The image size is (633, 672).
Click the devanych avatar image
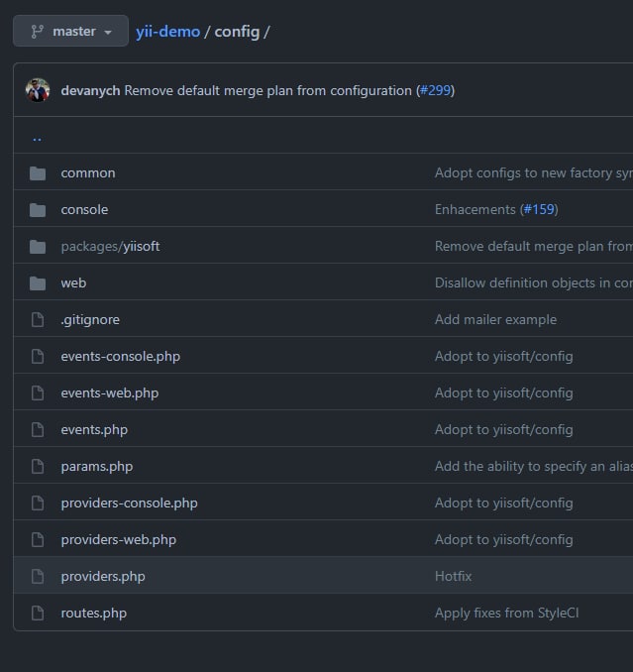tap(38, 90)
